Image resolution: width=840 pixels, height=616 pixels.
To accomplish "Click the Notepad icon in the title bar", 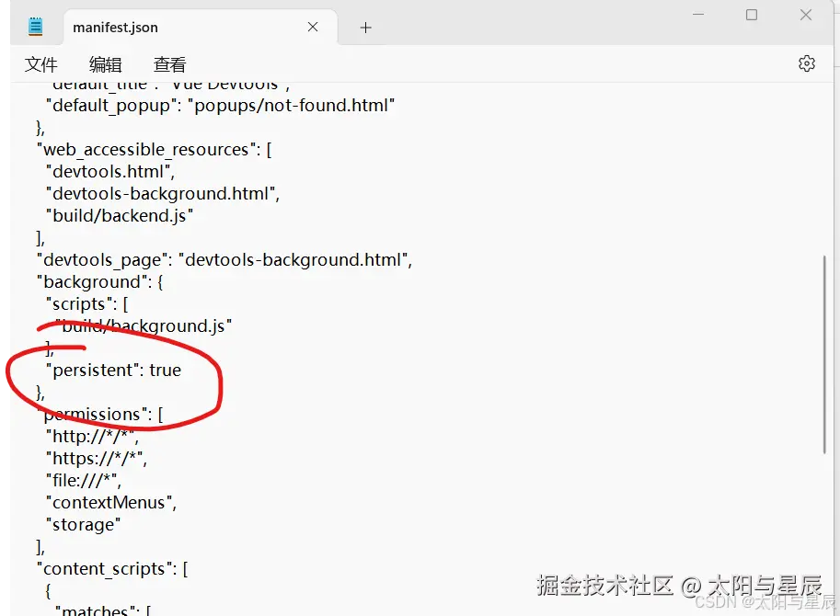I will [33, 25].
